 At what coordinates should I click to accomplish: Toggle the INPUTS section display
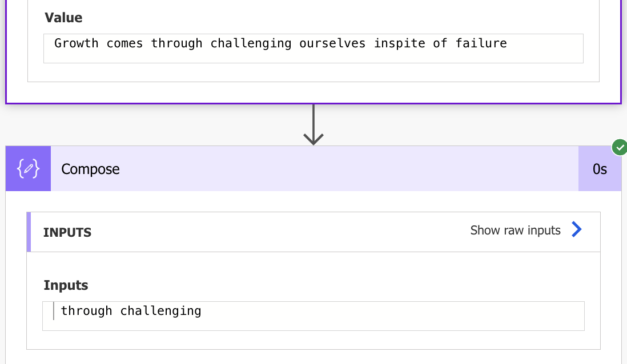pyautogui.click(x=67, y=232)
